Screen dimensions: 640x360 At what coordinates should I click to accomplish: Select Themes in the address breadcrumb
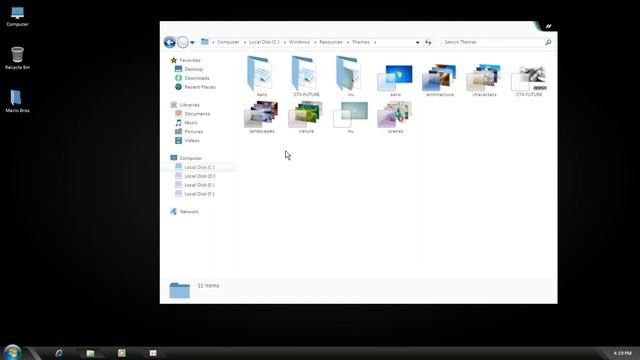point(361,42)
